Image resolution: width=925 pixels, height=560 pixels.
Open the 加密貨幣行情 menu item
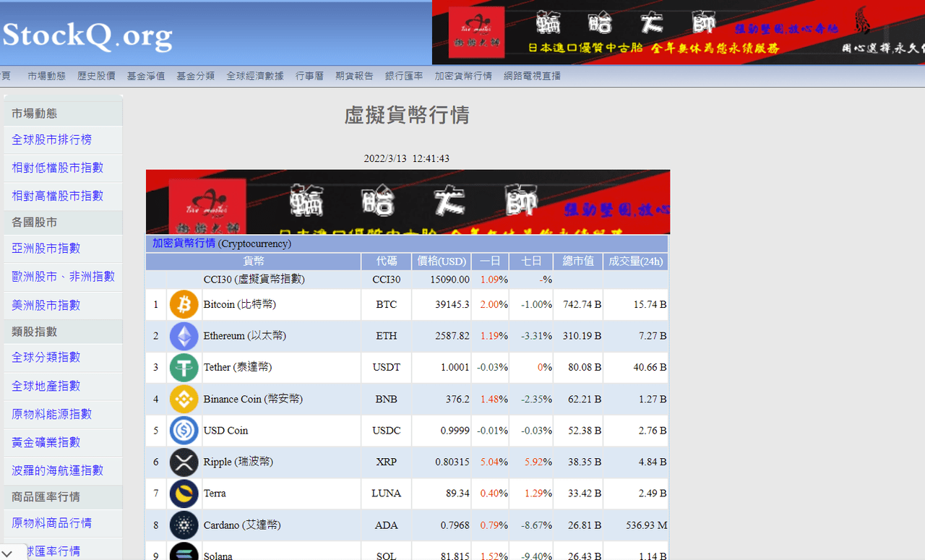tap(462, 75)
